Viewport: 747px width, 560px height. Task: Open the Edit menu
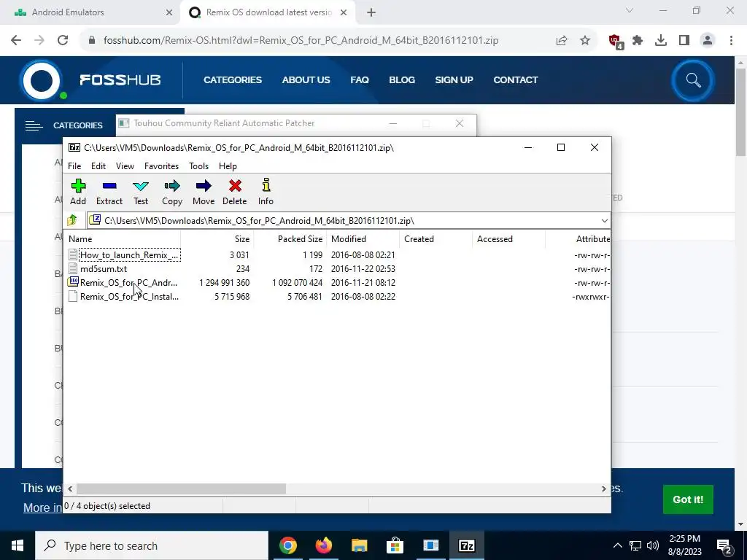[98, 166]
